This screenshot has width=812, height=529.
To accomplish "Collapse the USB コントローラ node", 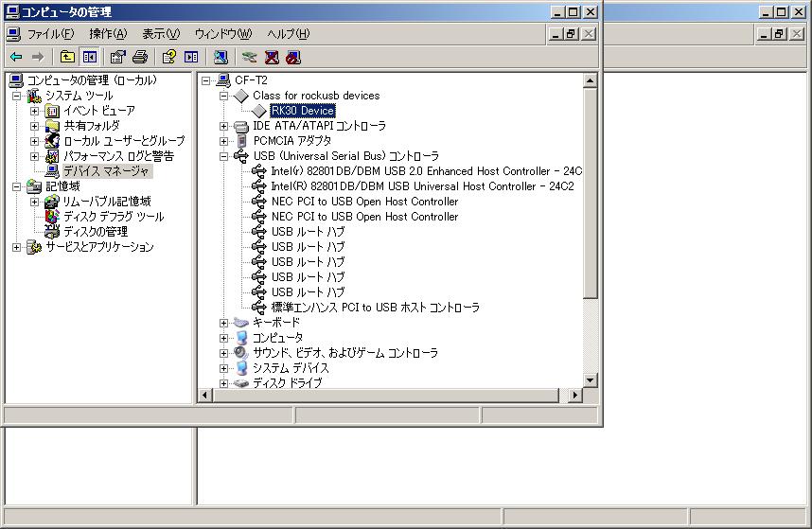I will pos(223,156).
